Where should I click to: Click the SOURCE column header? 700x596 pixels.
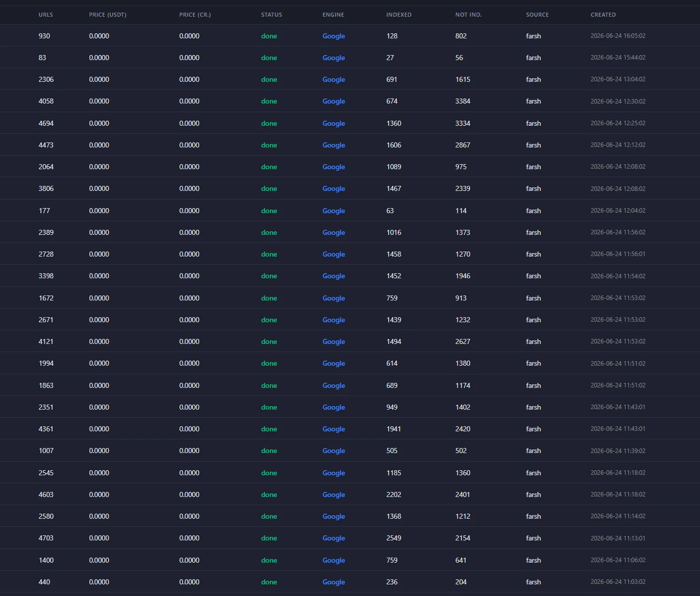click(x=537, y=15)
